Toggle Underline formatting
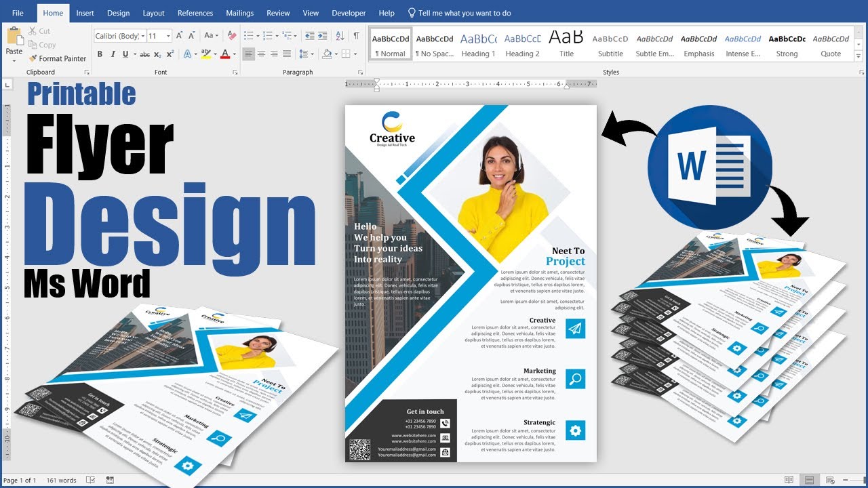This screenshot has width=868, height=488. 125,54
